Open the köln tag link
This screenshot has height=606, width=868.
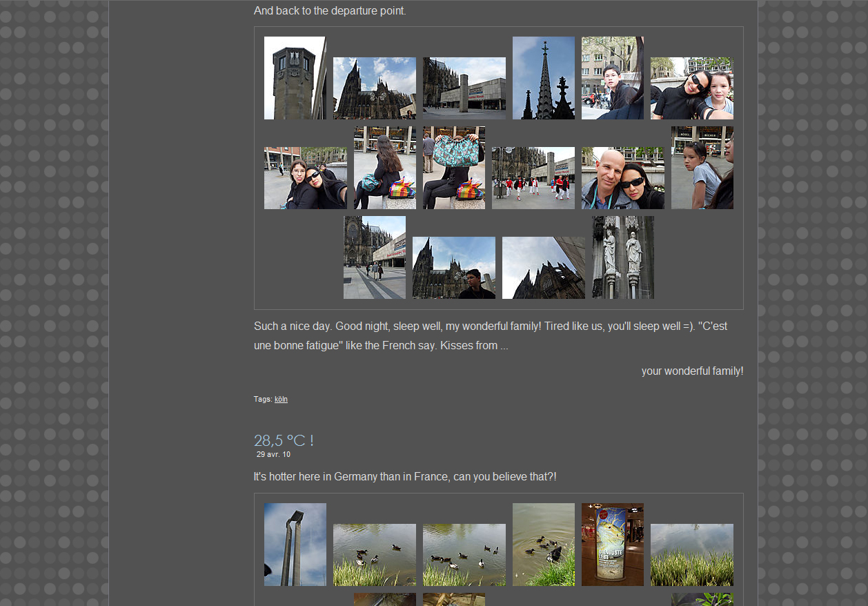coord(281,399)
